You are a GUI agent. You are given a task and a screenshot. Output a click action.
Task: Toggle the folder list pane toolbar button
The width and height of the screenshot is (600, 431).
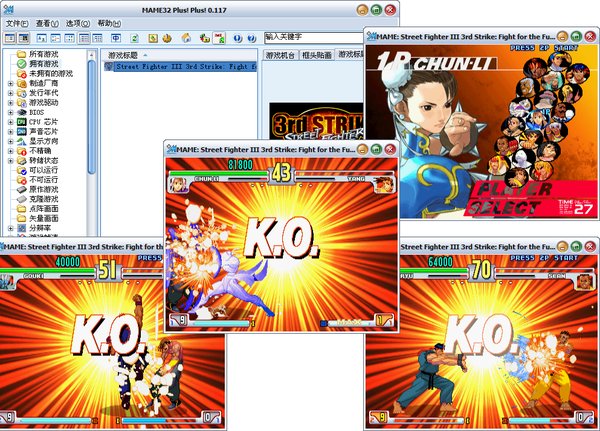[x=10, y=38]
